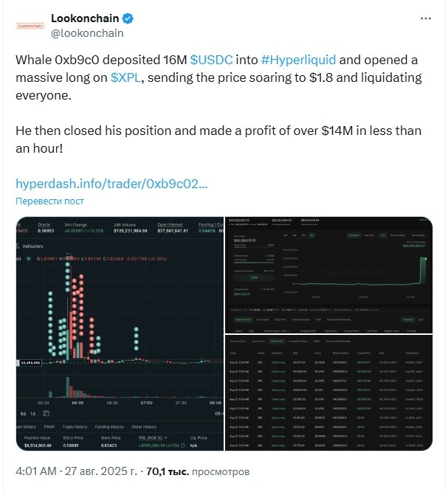Open the $XPL cashtag link
Image resolution: width=448 pixels, height=492 pixels.
click(126, 77)
